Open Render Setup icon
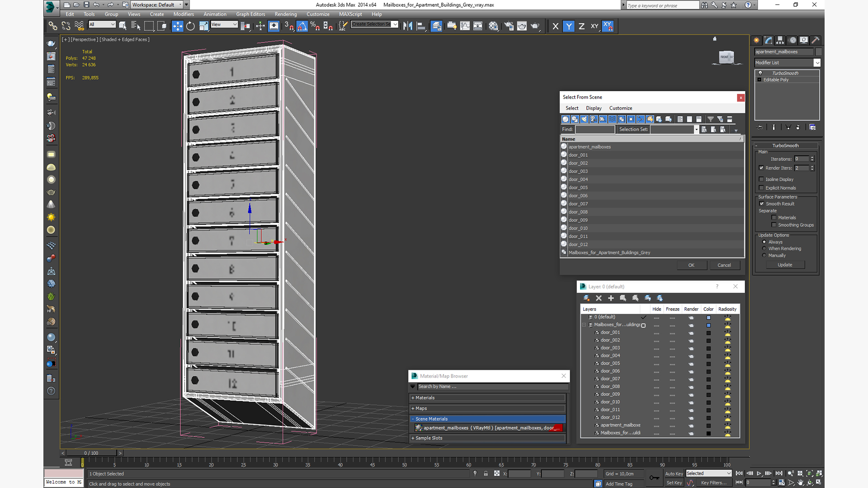Image resolution: width=868 pixels, height=488 pixels. tap(509, 26)
